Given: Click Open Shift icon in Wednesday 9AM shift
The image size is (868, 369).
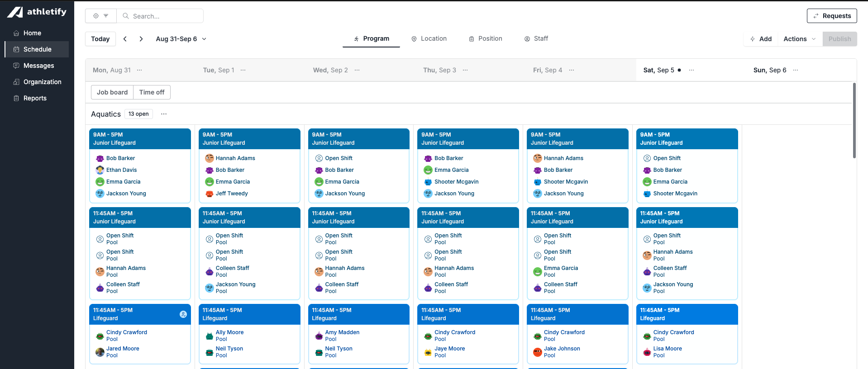Looking at the screenshot, I should [319, 158].
